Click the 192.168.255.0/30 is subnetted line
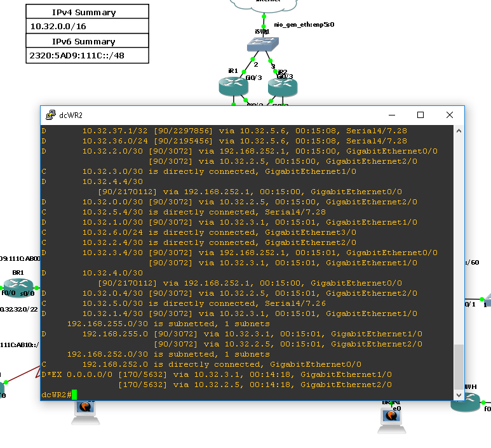Viewport: 491px width, 448px height. click(168, 324)
